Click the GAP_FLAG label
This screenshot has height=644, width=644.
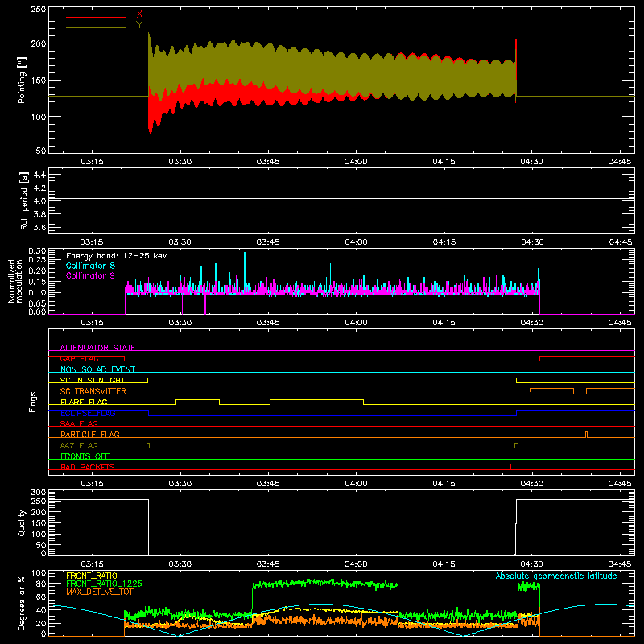[79, 358]
